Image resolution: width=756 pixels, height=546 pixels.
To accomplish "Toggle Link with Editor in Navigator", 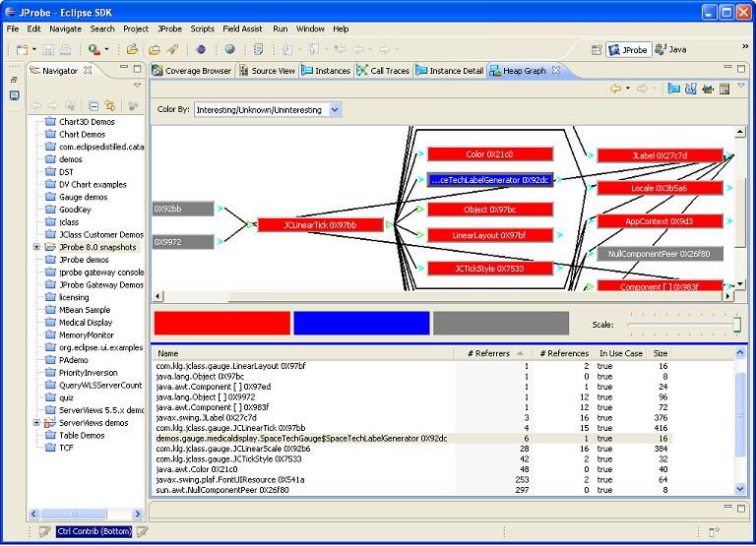I will pyautogui.click(x=110, y=105).
